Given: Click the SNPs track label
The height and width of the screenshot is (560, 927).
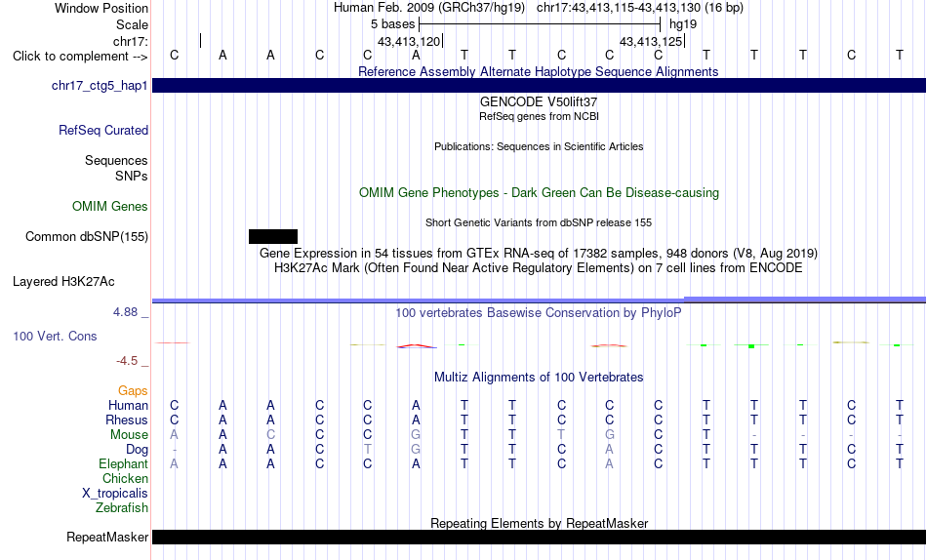Looking at the screenshot, I should point(132,177).
